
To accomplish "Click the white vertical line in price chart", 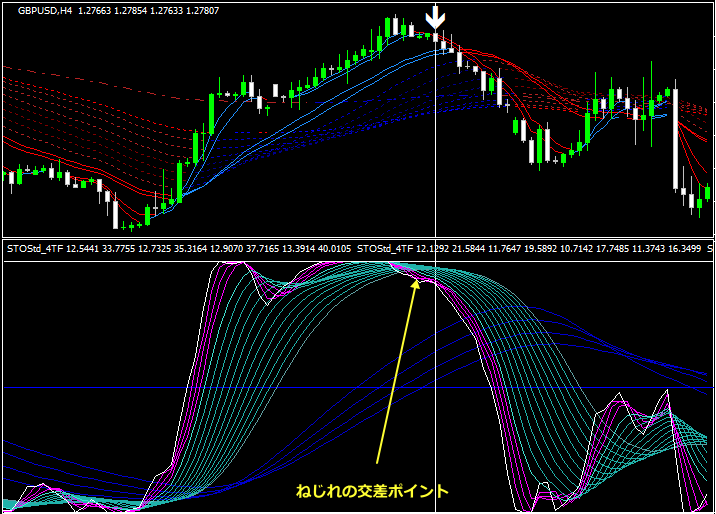I will coord(435,150).
